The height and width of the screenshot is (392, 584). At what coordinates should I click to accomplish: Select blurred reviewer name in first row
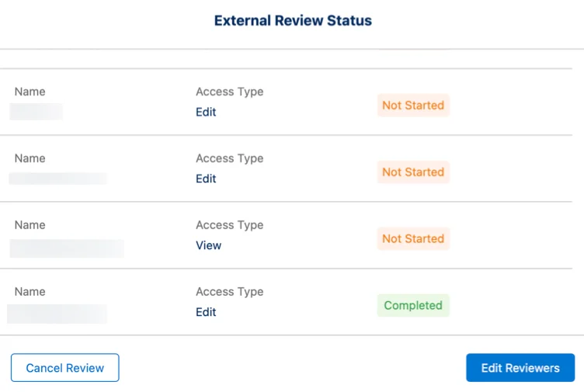tap(36, 112)
